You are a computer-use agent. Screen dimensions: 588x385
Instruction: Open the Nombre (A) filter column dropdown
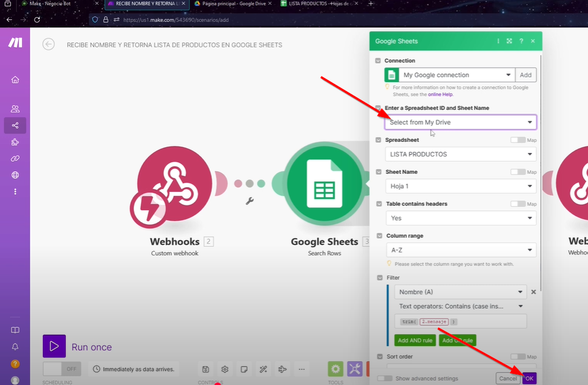tap(460, 292)
